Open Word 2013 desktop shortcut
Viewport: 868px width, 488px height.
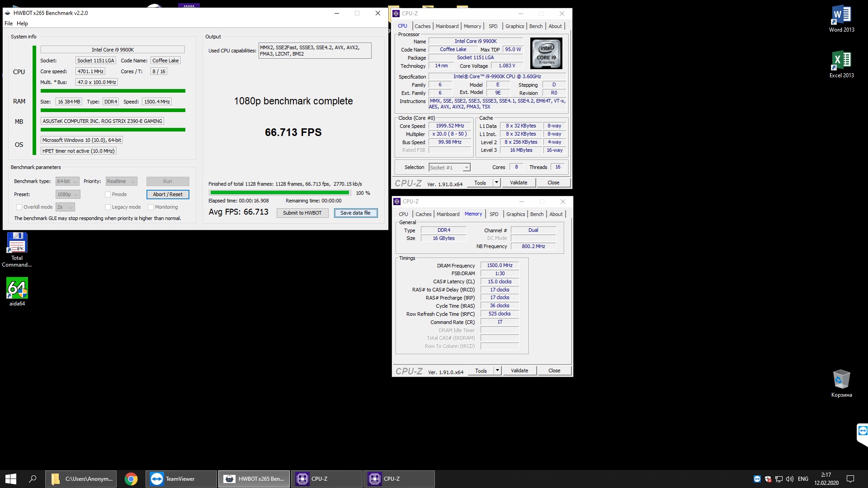click(841, 19)
